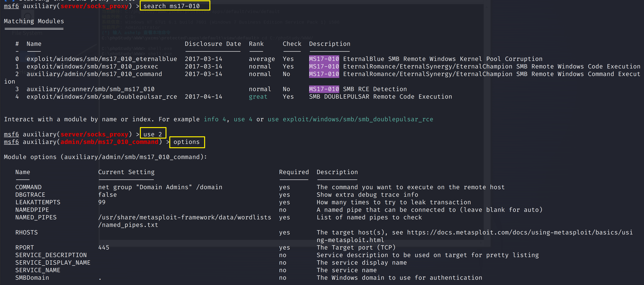The width and height of the screenshot is (644, 285).
Task: Click the 'options' command
Action: point(186,142)
